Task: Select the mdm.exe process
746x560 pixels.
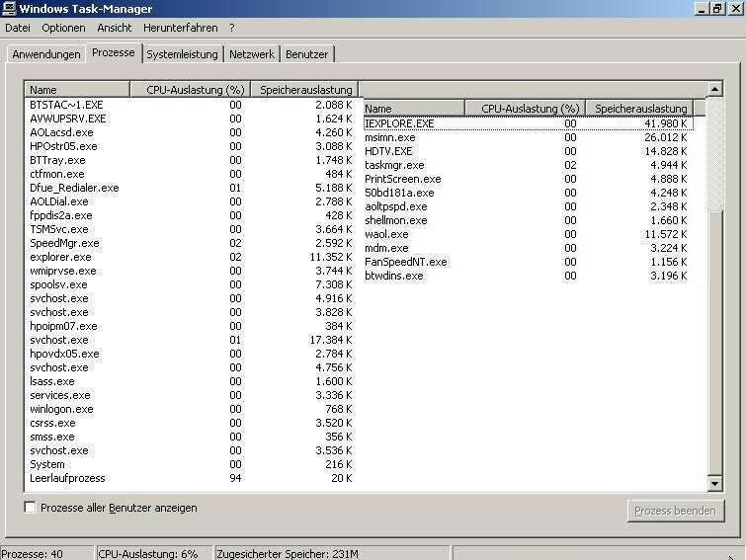Action: pos(526,248)
